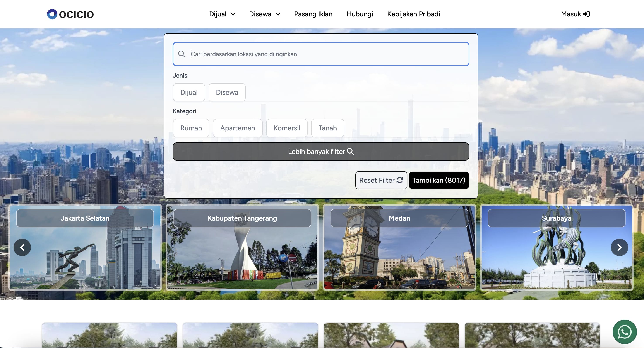Click magnifier icon on Lebih banyak filter
The image size is (644, 348).
[350, 152]
